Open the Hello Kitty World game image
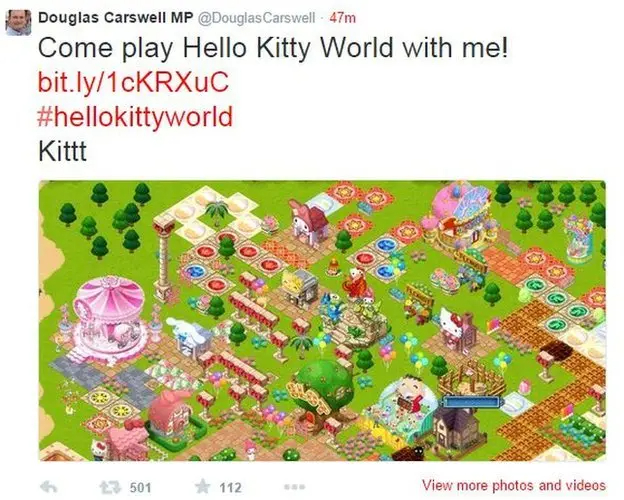 322,321
